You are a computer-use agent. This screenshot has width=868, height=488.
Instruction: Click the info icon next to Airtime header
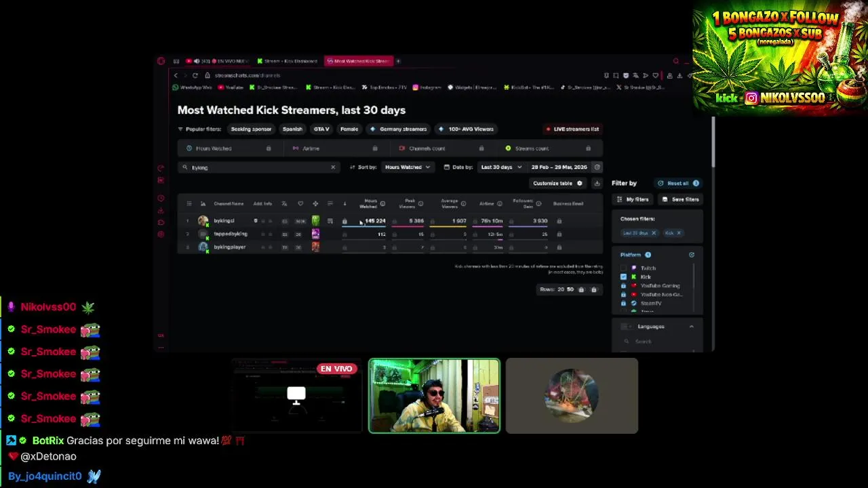tap(500, 203)
